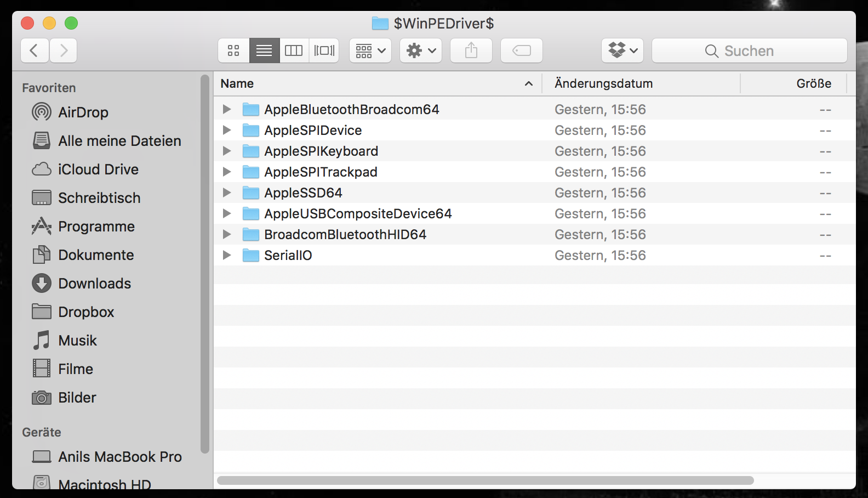Click the AppleSPIKeyboard folder icon
Viewport: 868px width, 498px height.
click(251, 151)
